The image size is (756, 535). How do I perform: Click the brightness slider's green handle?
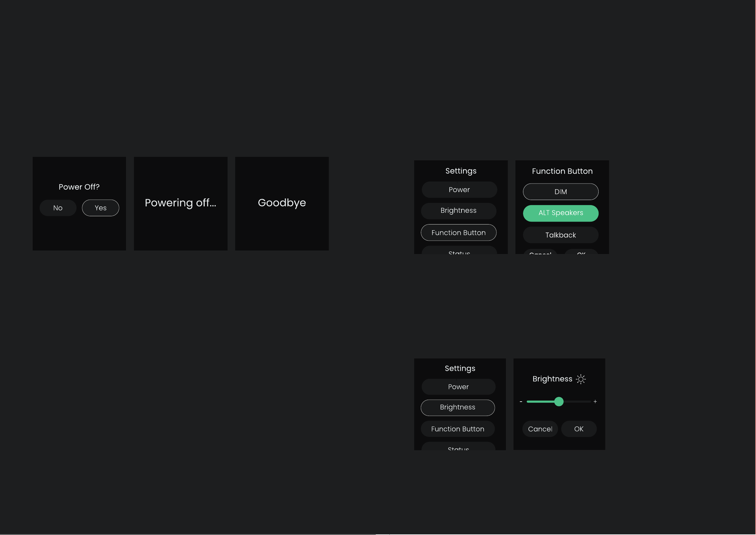(559, 402)
